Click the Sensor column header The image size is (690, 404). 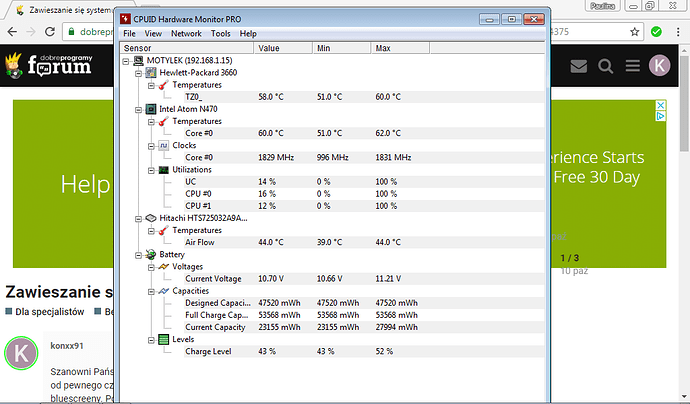[187, 48]
